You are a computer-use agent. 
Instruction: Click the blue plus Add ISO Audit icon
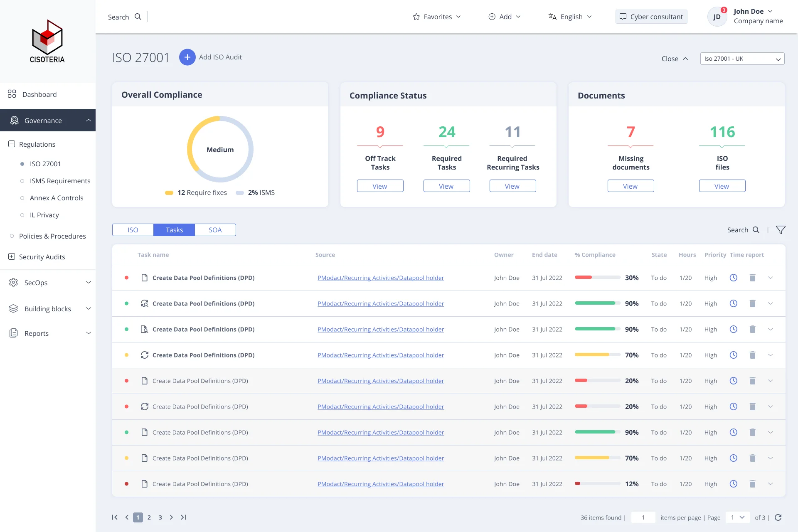click(187, 57)
